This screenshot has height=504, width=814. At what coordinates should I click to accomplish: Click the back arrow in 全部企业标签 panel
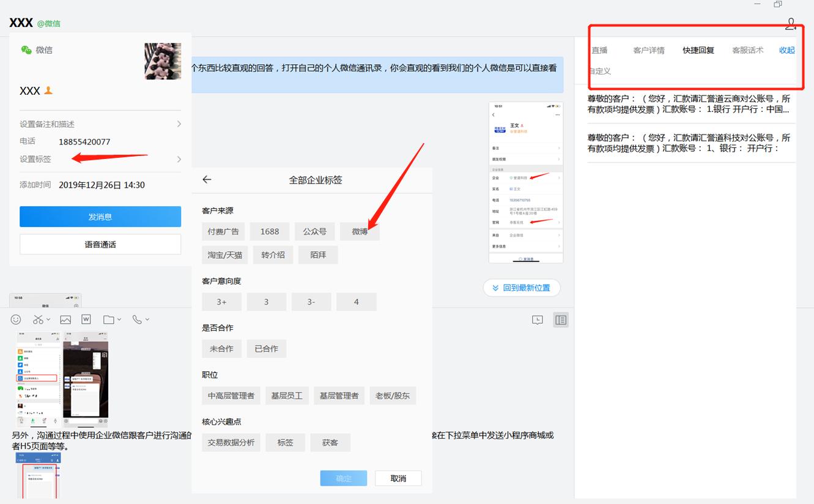tap(207, 179)
